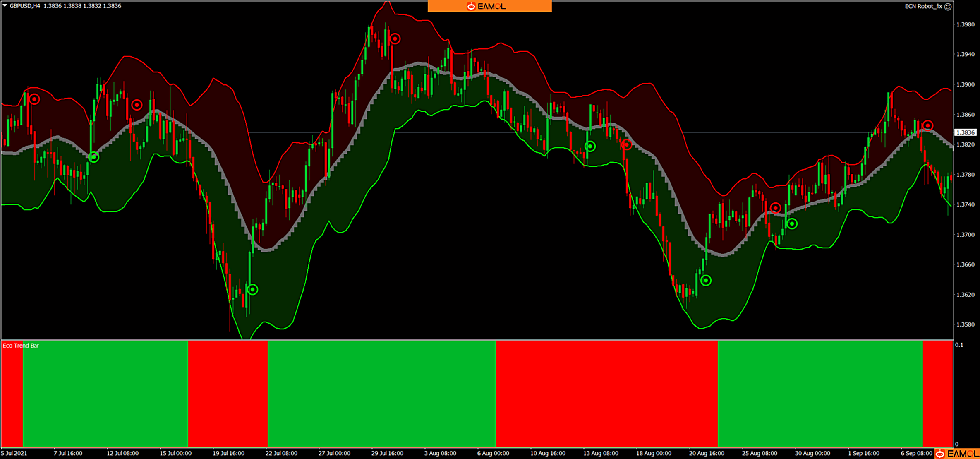
Task: Click the 3 Aug 08:00 time label
Action: point(440,453)
